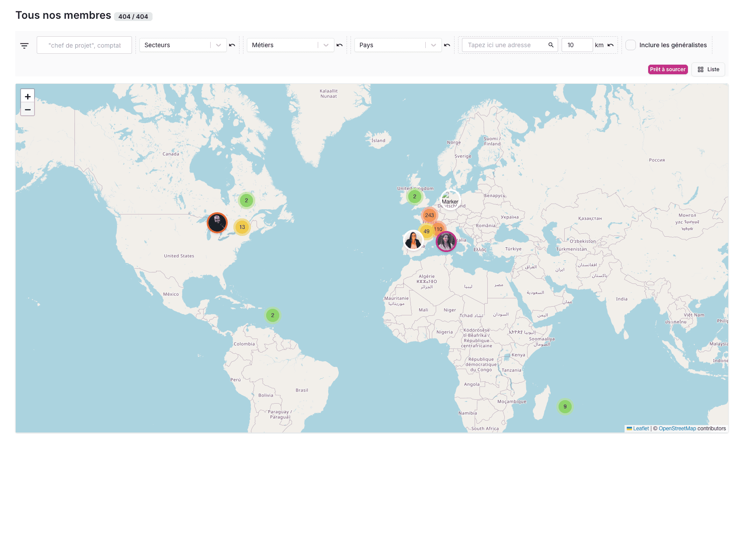This screenshot has width=743, height=560.
Task: Zoom out on the map
Action: pos(28,110)
